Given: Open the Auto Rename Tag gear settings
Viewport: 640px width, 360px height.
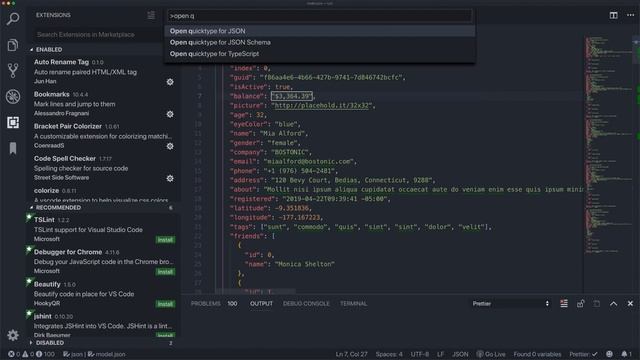Looking at the screenshot, I should 170,82.
